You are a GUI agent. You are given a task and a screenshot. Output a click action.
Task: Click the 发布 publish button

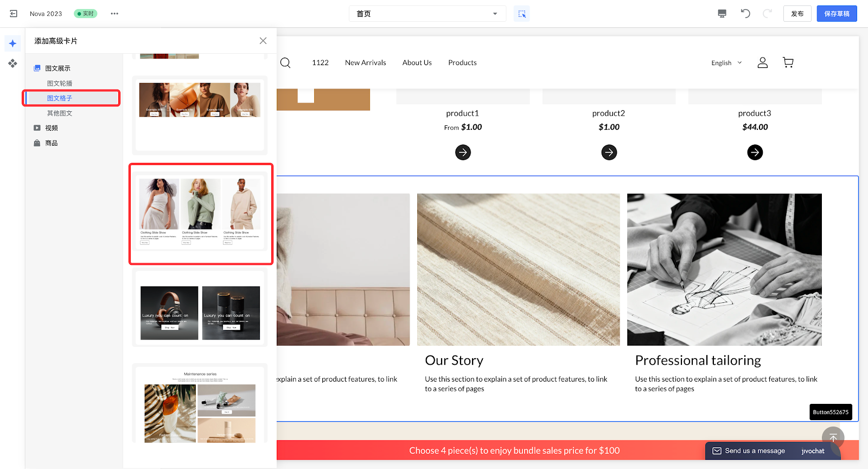[797, 14]
